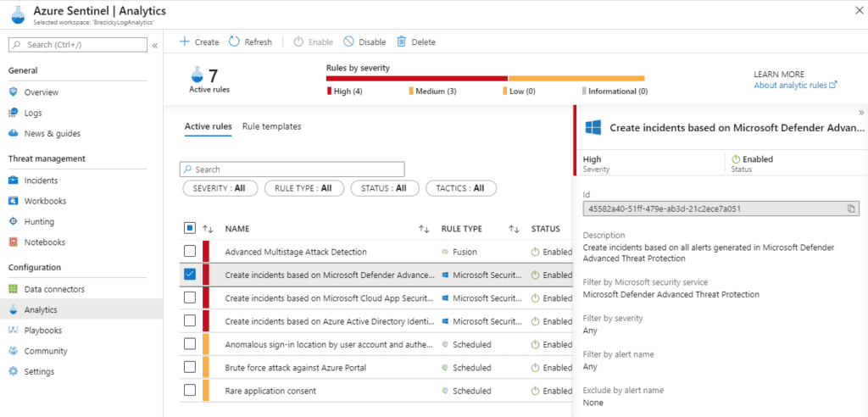The height and width of the screenshot is (417, 868).
Task: Click the Disable toolbar button
Action: click(x=364, y=42)
